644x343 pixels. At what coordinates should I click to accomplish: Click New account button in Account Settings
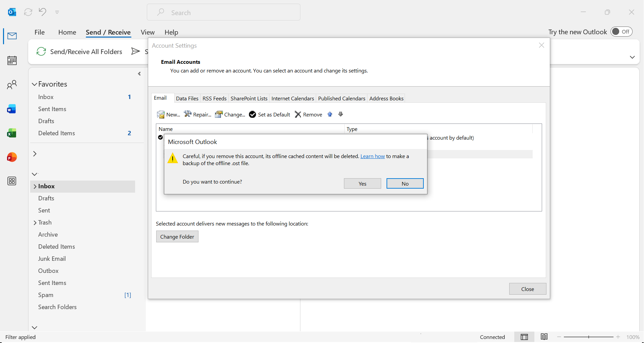click(x=168, y=114)
